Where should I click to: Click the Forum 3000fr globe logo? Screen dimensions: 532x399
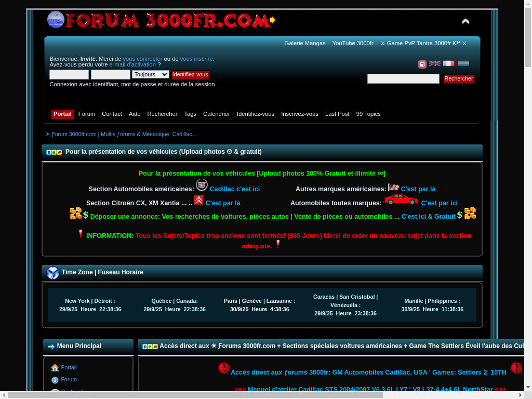tap(56, 19)
